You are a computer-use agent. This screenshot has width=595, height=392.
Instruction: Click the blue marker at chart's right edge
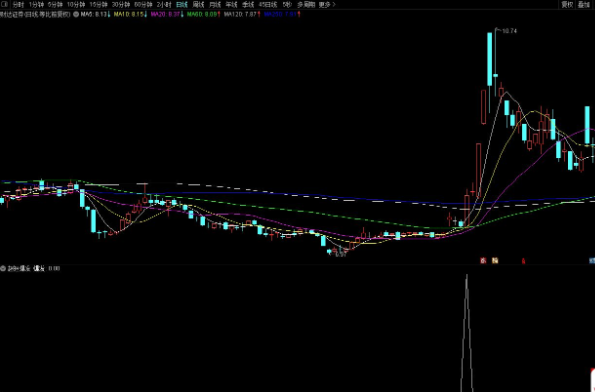point(592,260)
